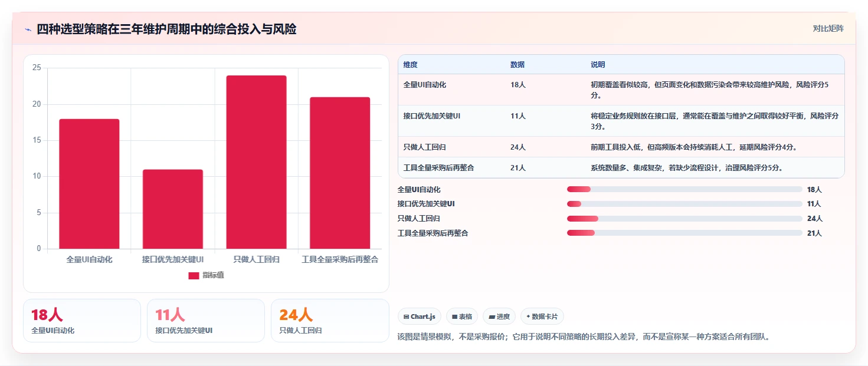Viewport: 868px width, 366px height.
Task: Click the lightning icon beside the title
Action: click(x=28, y=29)
